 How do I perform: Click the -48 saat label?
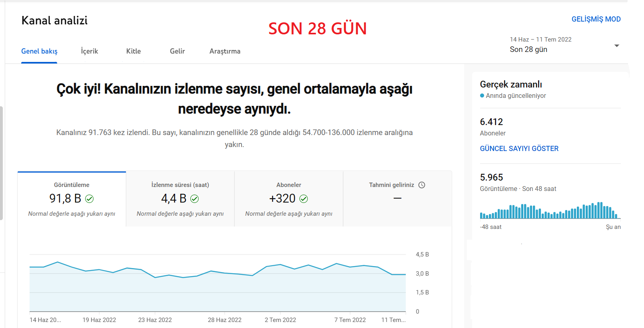[490, 227]
